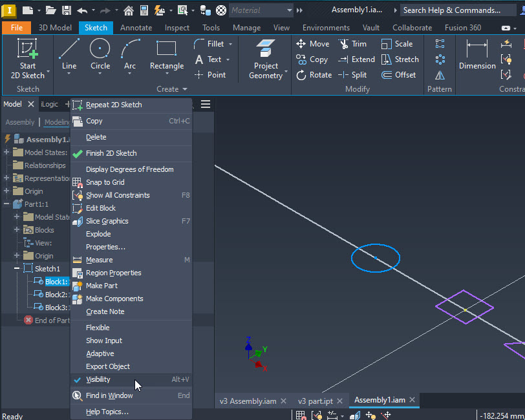
Task: Select the Trim tool
Action: 354,43
